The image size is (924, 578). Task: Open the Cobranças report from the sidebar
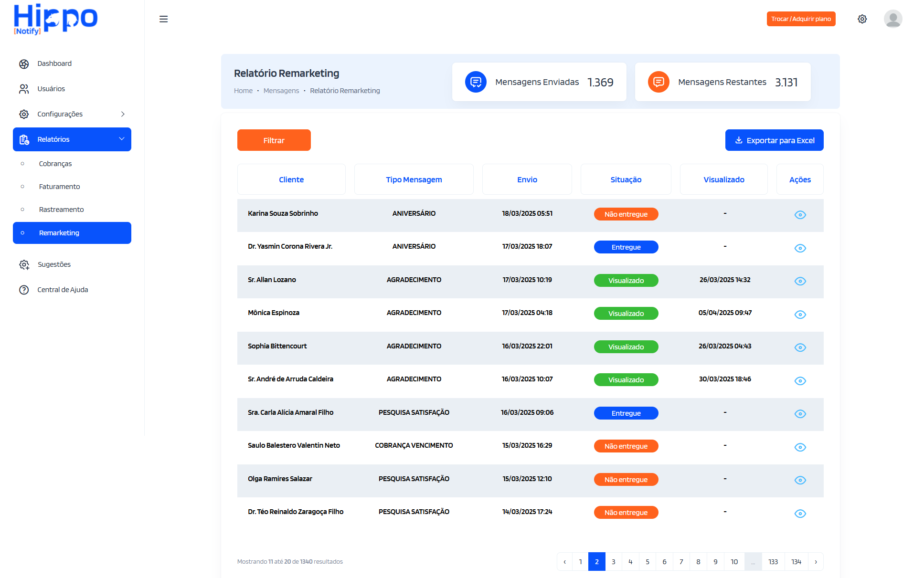click(x=55, y=164)
